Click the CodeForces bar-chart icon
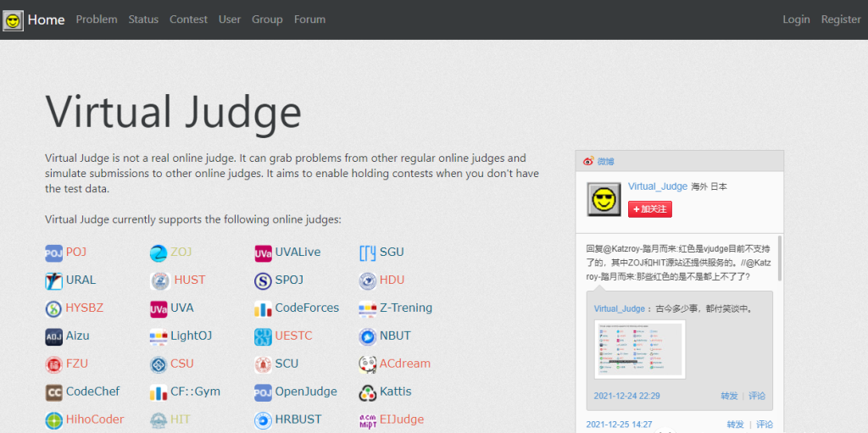Screen dimensions: 868x433 tap(263, 308)
